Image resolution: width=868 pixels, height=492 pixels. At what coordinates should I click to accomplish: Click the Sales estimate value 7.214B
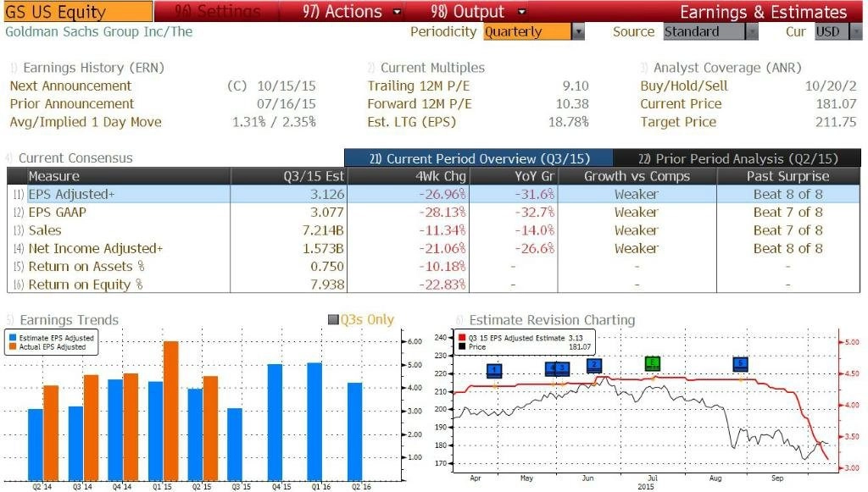point(323,230)
